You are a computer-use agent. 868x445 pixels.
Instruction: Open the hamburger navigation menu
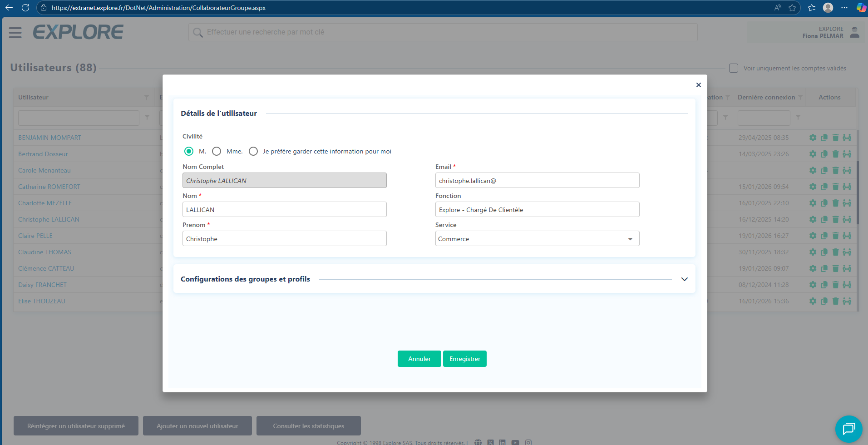[15, 33]
